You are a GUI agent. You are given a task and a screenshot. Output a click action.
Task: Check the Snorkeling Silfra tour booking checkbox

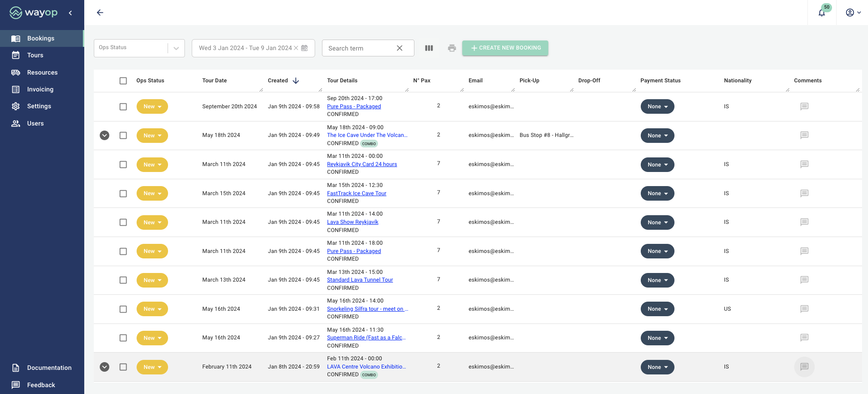(123, 309)
